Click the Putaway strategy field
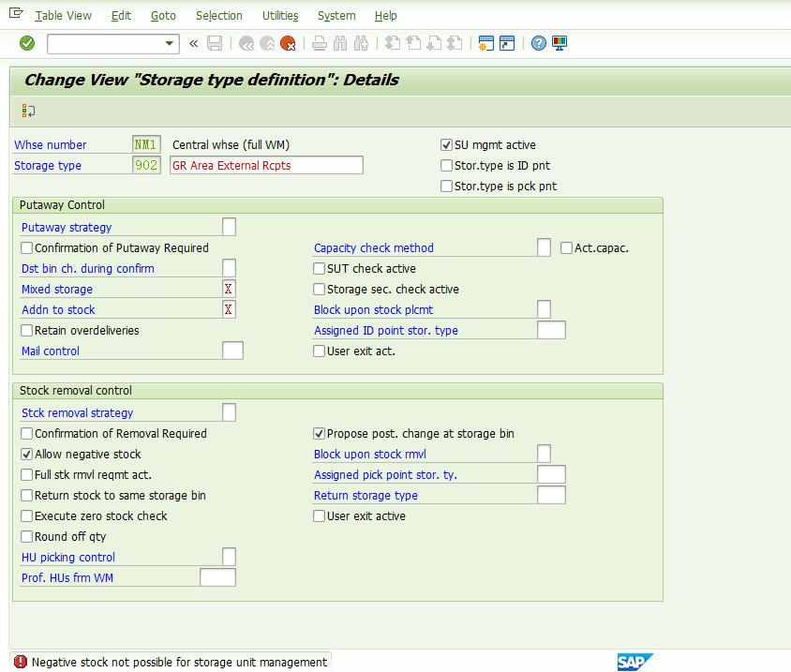Viewport: 791px width, 672px height. (x=229, y=227)
